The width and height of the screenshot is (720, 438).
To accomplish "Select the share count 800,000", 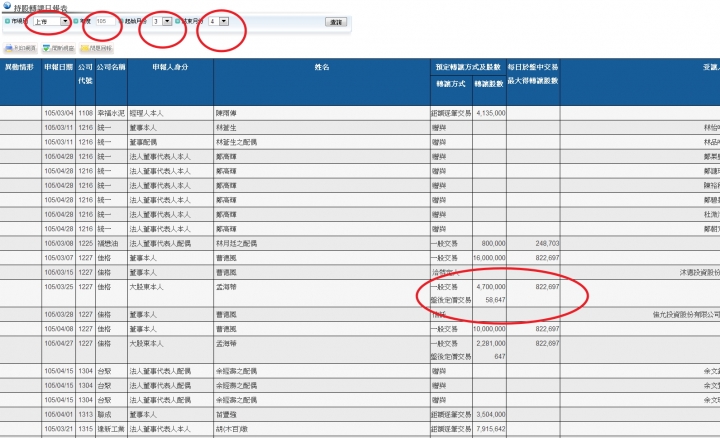I will tap(494, 243).
